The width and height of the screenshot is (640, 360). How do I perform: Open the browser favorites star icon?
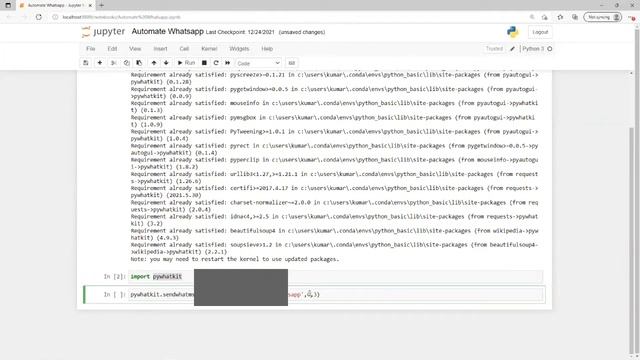(560, 17)
